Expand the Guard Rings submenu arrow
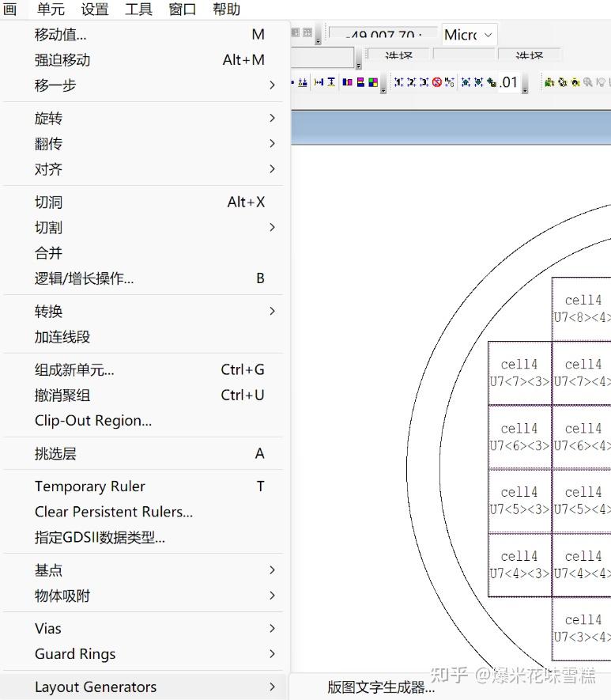 point(272,654)
